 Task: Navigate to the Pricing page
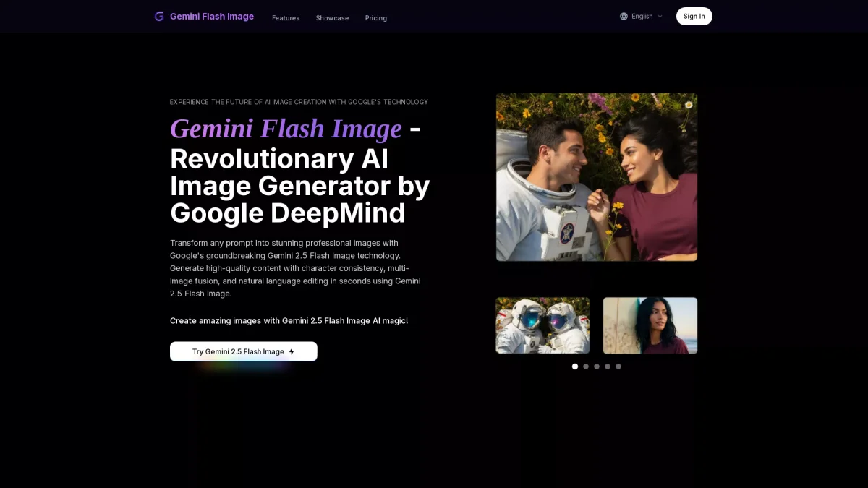pyautogui.click(x=375, y=18)
